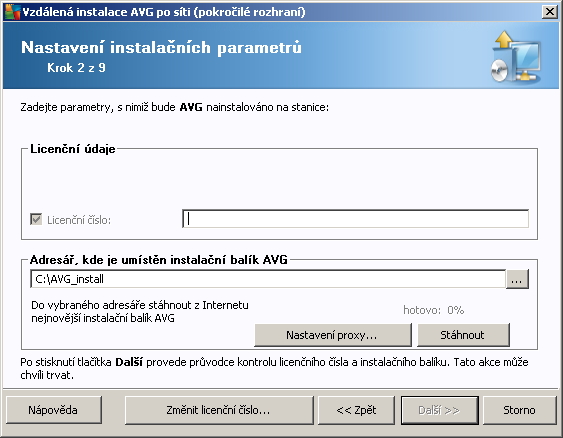Click the 'Zadejte parametry' instruction text

175,107
